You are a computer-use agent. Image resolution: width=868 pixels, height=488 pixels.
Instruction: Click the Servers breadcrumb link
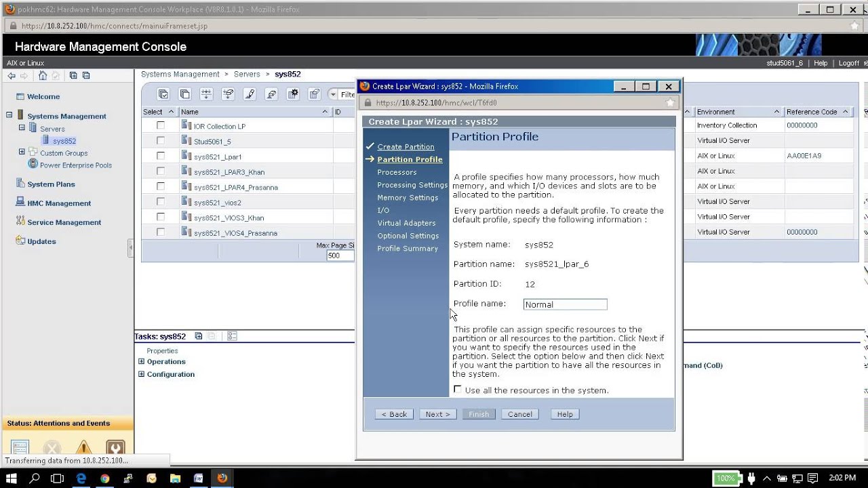click(247, 75)
